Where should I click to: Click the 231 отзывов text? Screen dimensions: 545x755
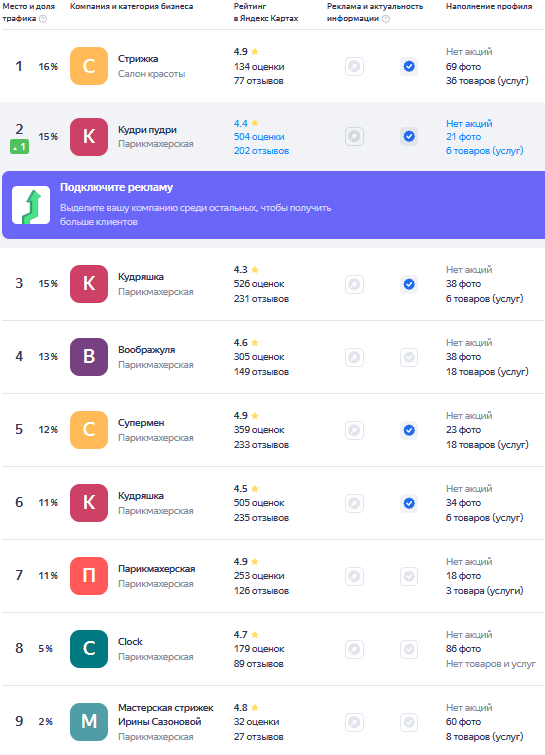(261, 299)
